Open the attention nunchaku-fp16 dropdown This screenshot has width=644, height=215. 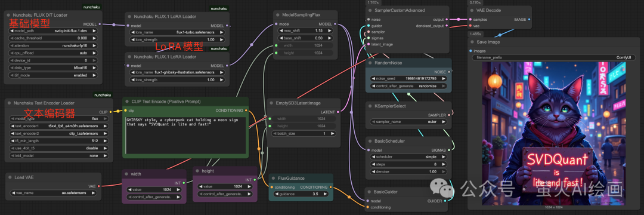click(x=52, y=45)
